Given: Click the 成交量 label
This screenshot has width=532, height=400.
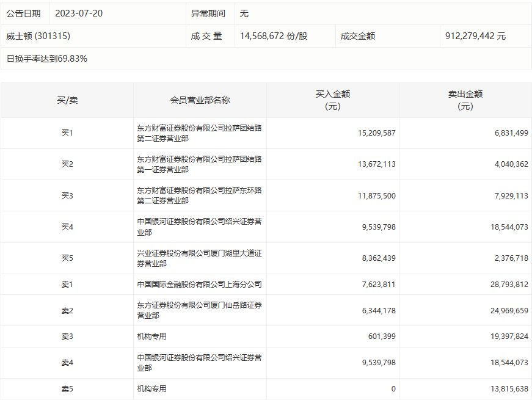Looking at the screenshot, I should pyautogui.click(x=206, y=36).
